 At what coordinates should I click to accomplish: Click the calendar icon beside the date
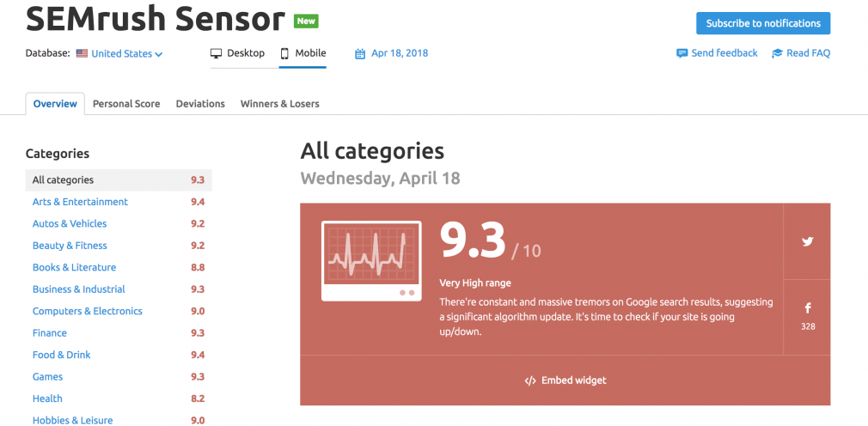[x=360, y=53]
